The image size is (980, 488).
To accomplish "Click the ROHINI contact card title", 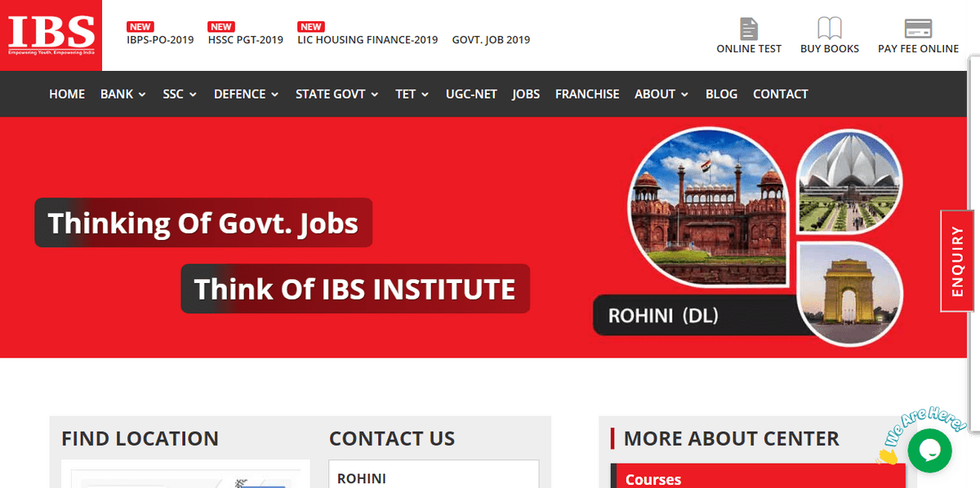I will pyautogui.click(x=362, y=479).
